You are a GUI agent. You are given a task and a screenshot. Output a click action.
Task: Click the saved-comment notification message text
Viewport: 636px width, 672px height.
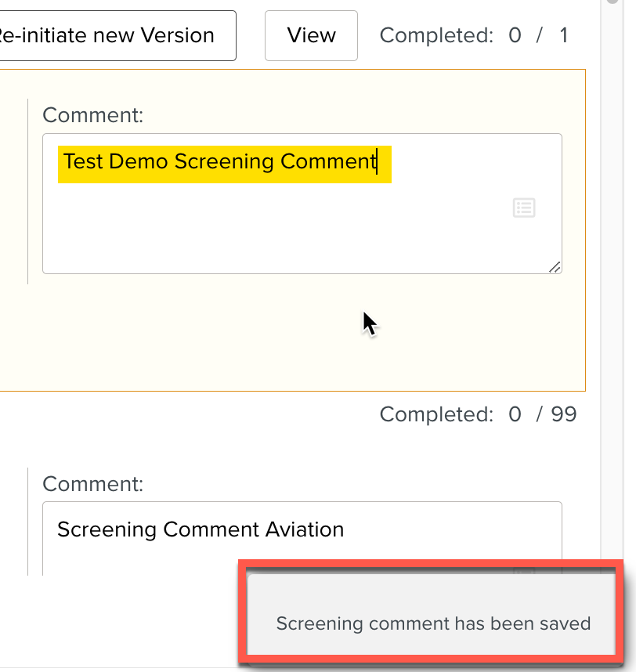[x=432, y=623]
